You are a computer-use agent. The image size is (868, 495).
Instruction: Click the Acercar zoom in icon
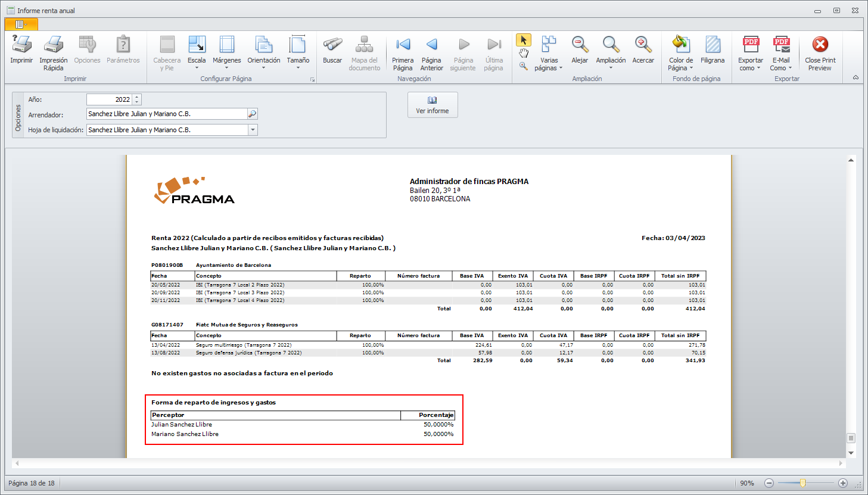(x=643, y=45)
